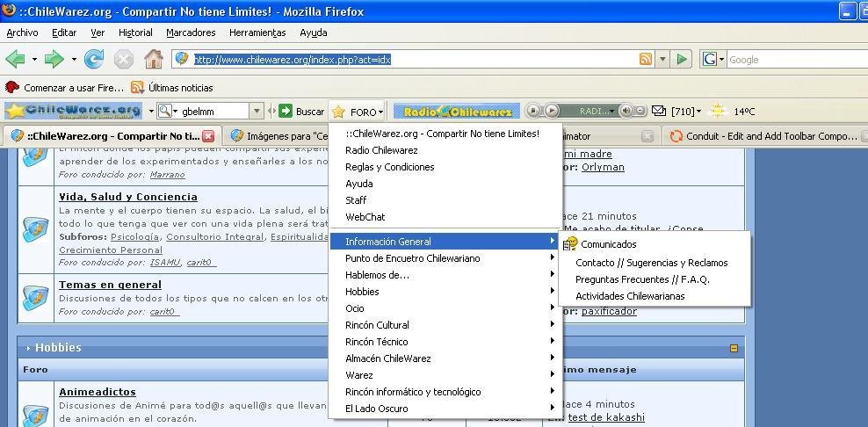
Task: Open the FORO dropdown menu button
Action: tap(358, 112)
